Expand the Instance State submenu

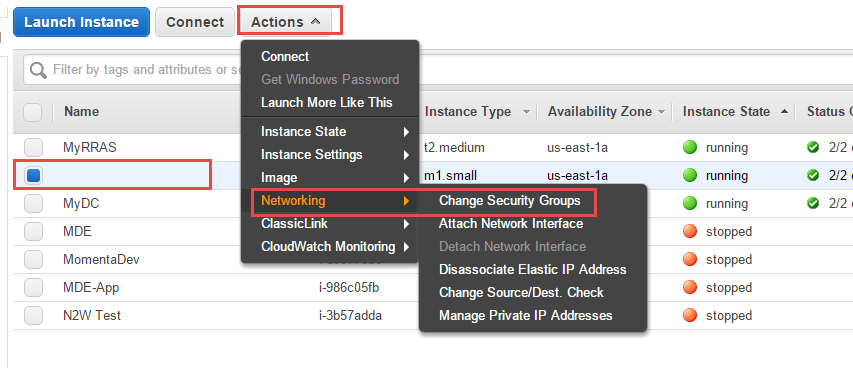pos(330,132)
